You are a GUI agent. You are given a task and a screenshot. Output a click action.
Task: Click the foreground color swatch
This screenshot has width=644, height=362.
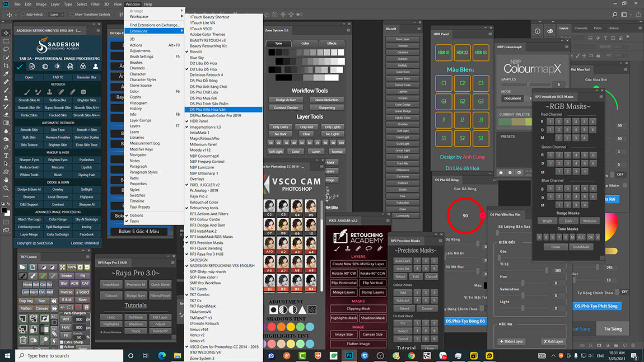pyautogui.click(x=4, y=210)
